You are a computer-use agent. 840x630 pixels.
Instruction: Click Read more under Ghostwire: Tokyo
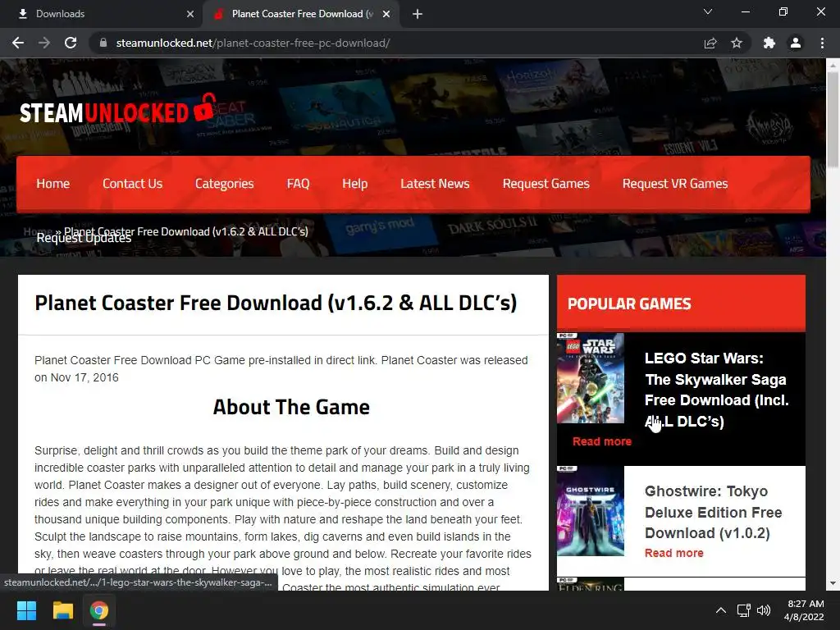(x=674, y=553)
